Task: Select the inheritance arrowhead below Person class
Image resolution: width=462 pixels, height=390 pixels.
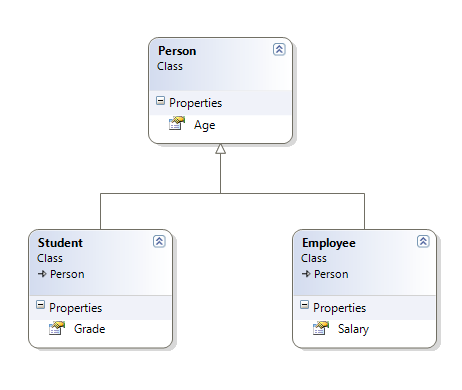Action: coord(220,149)
